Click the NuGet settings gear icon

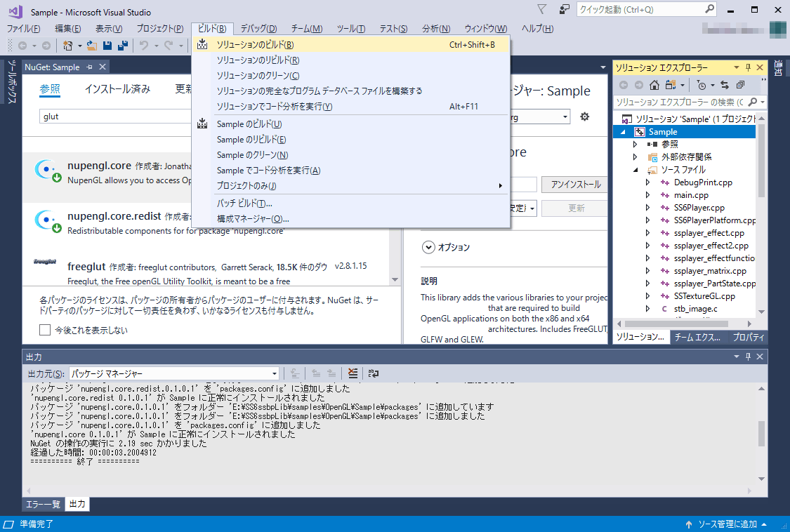click(x=584, y=117)
